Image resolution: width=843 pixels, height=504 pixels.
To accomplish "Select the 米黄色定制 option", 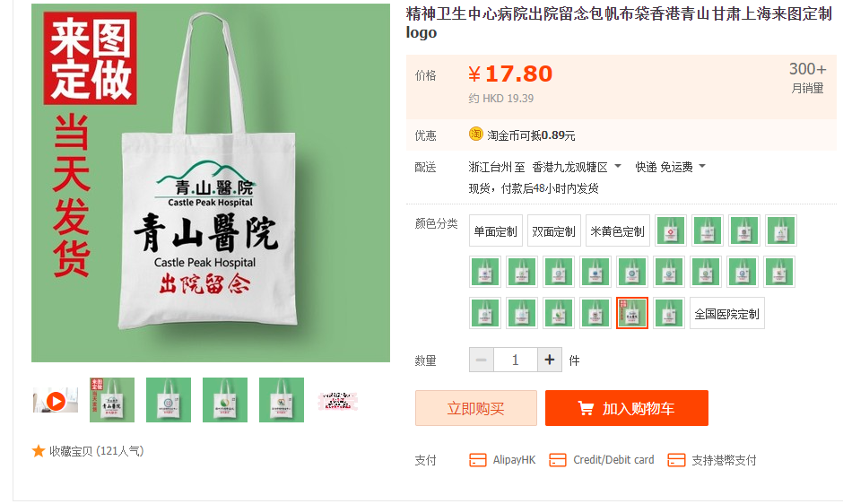I will [618, 231].
